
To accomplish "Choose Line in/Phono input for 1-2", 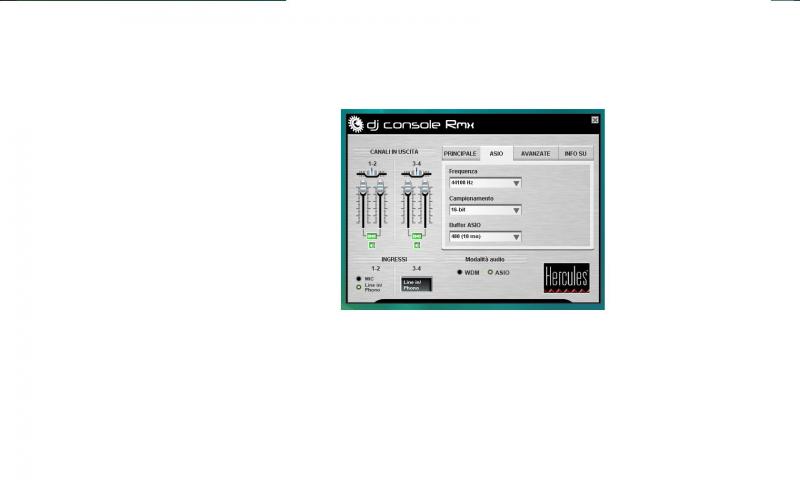I will tap(359, 287).
